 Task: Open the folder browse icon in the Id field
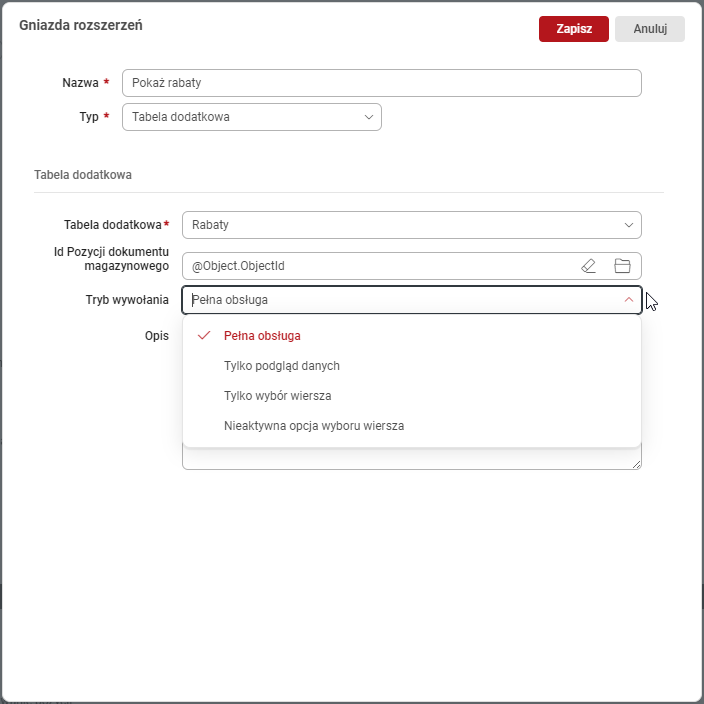622,266
